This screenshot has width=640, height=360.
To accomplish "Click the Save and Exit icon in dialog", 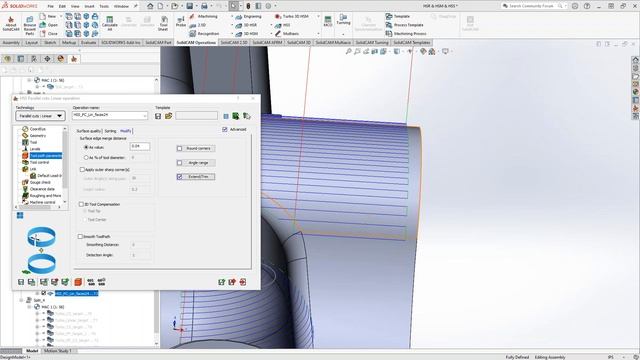I will click(x=232, y=282).
